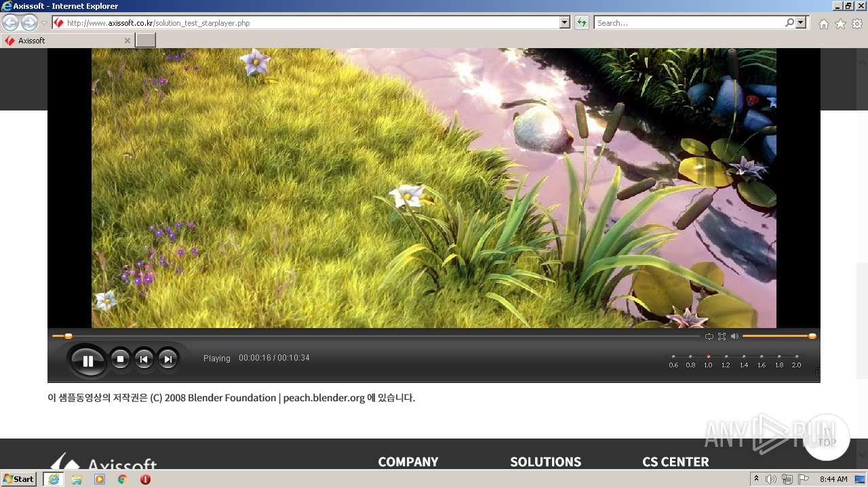
Task: Open the recent pages dropdown arrow
Action: [x=44, y=23]
